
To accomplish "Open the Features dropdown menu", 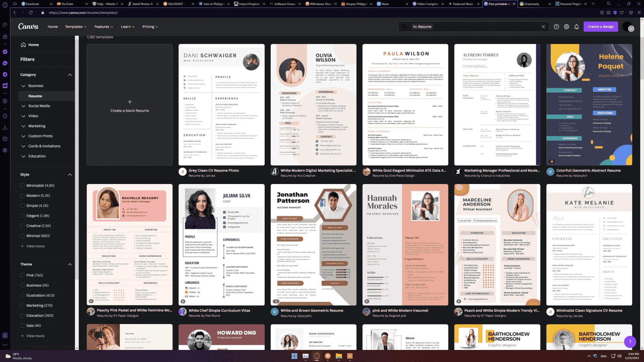I will tap(104, 27).
